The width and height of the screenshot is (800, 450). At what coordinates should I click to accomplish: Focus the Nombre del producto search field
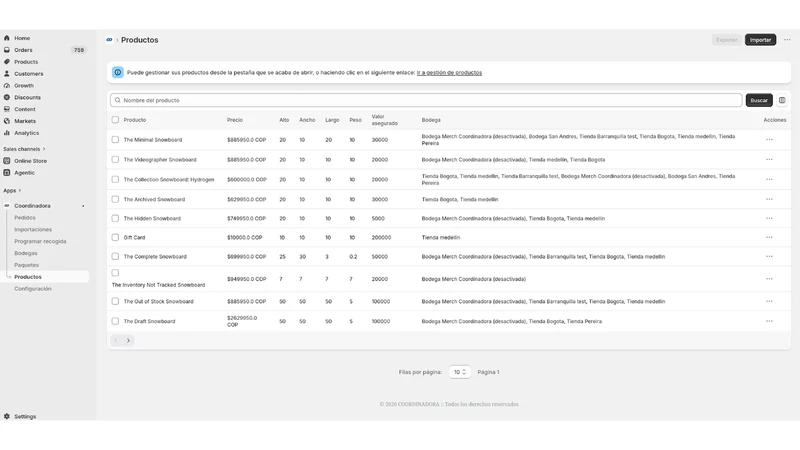click(426, 100)
